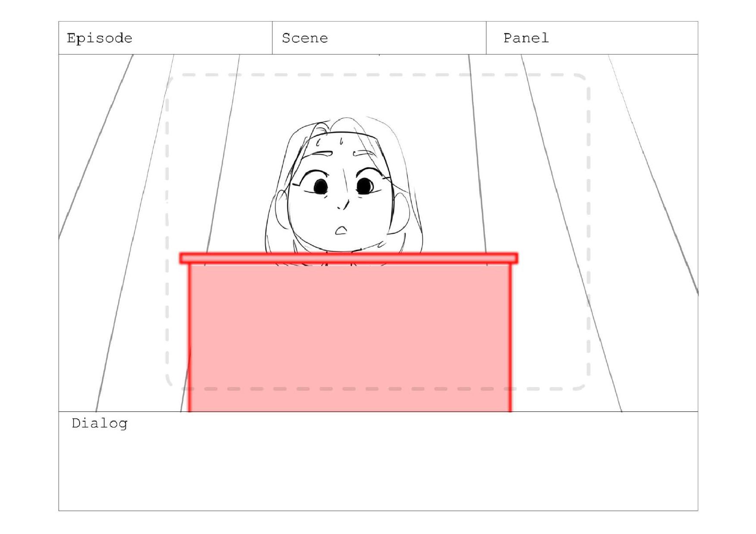Click the eyebrow above the left eye
The width and height of the screenshot is (756, 534).
click(x=322, y=153)
